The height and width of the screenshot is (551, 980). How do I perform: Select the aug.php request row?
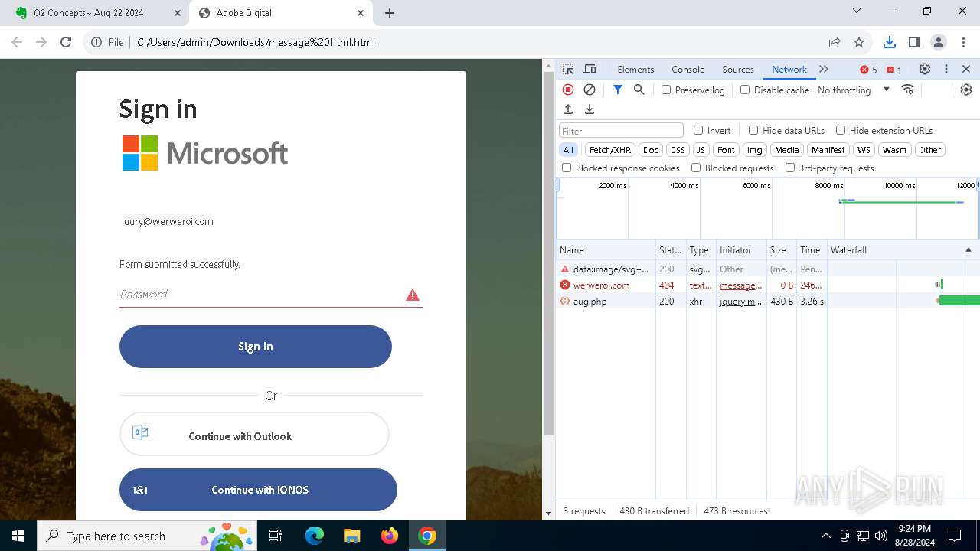click(x=768, y=302)
